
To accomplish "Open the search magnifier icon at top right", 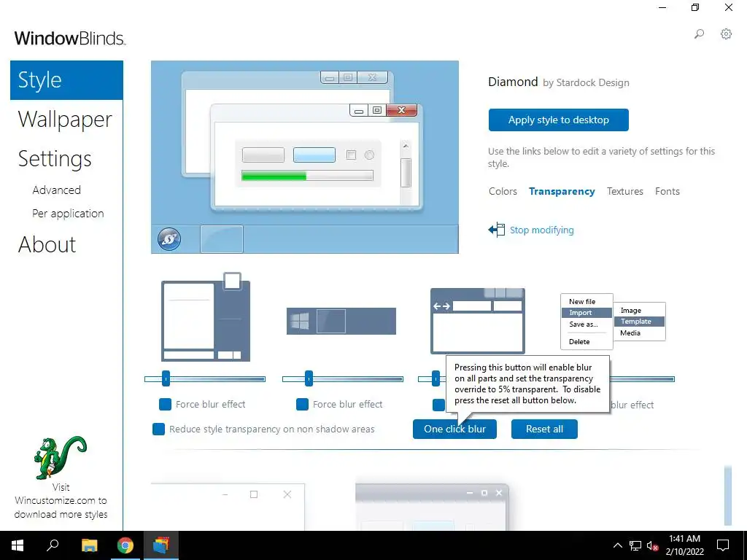I will 699,34.
